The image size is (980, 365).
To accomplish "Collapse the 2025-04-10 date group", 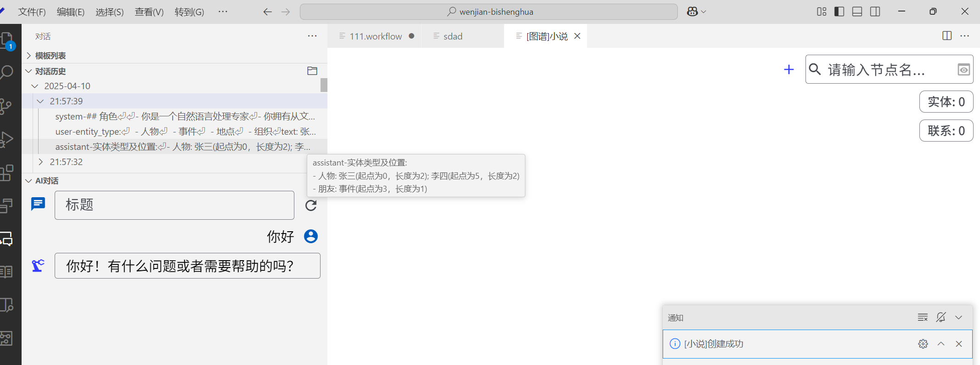I will tap(35, 86).
